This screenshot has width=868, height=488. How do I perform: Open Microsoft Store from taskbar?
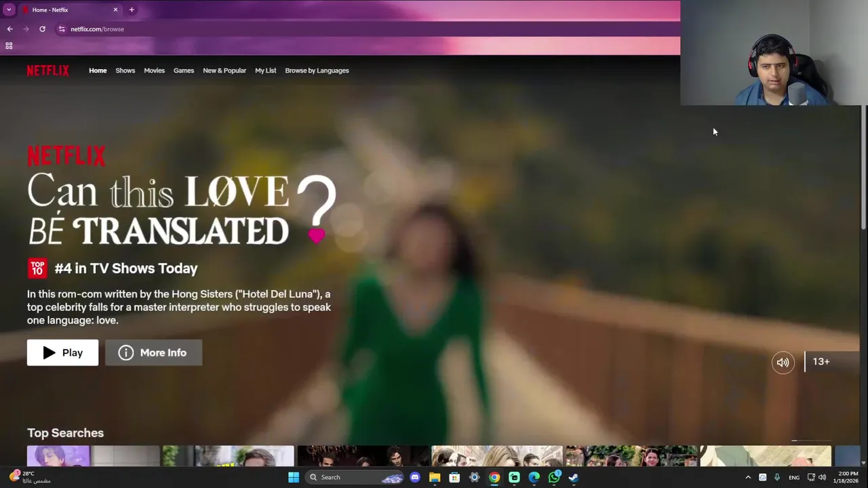coord(454,477)
